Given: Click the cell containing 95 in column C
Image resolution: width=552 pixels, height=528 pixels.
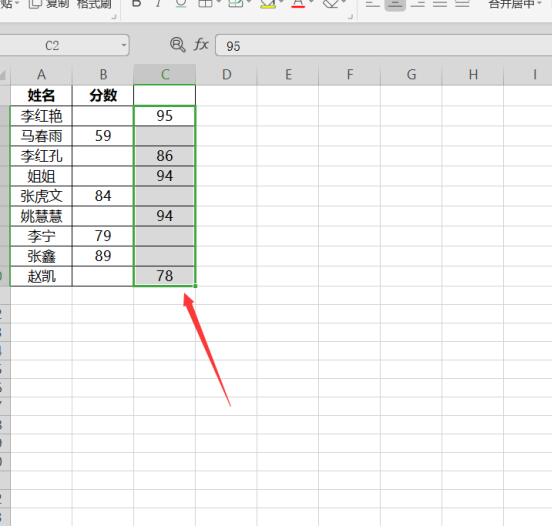Looking at the screenshot, I should pyautogui.click(x=165, y=116).
